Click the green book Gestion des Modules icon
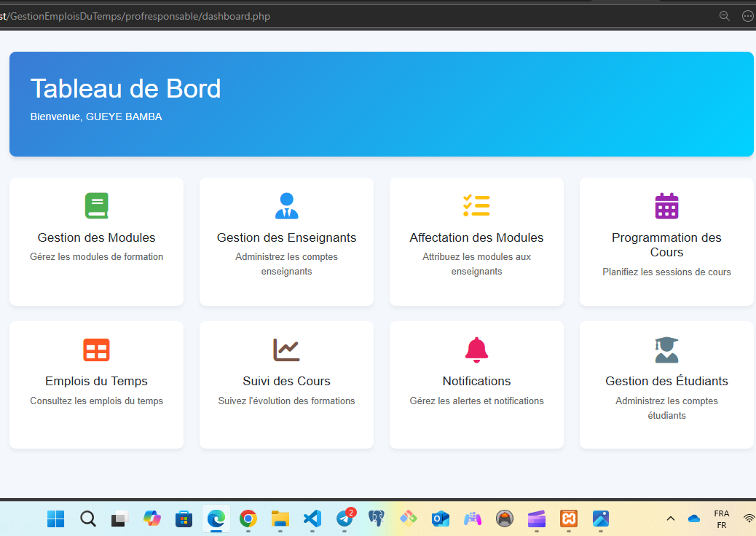Screen dimensions: 756x536 96,206
